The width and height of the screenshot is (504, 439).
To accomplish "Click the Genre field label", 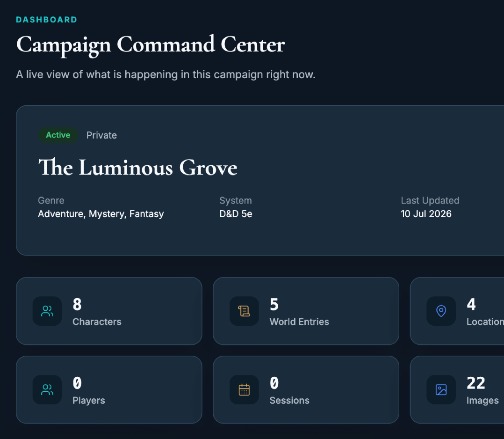I will coord(51,200).
